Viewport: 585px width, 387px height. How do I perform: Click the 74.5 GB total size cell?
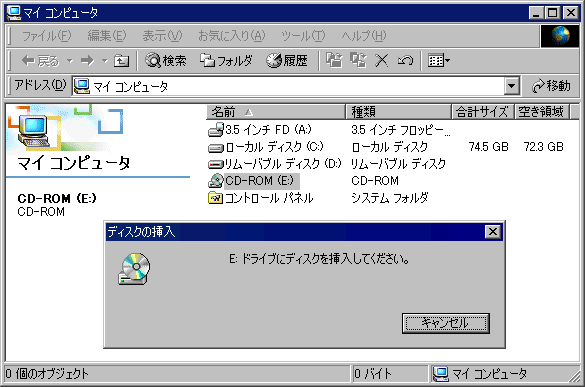click(x=488, y=147)
